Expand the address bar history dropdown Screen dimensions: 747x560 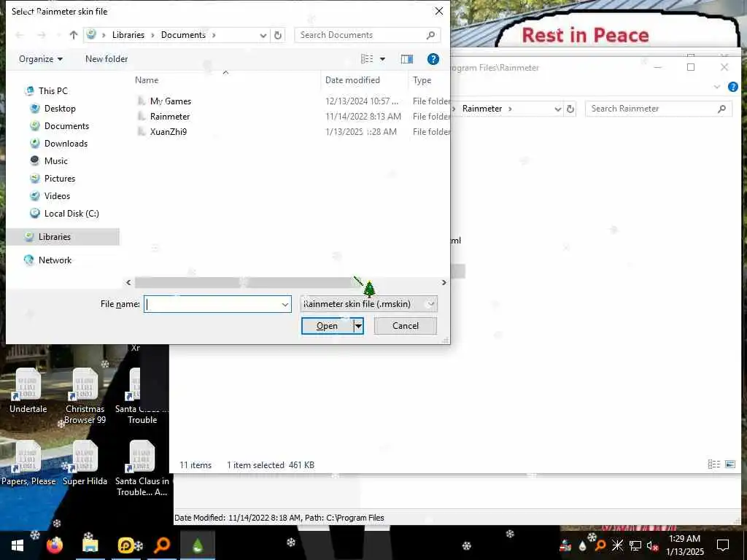[x=263, y=35]
